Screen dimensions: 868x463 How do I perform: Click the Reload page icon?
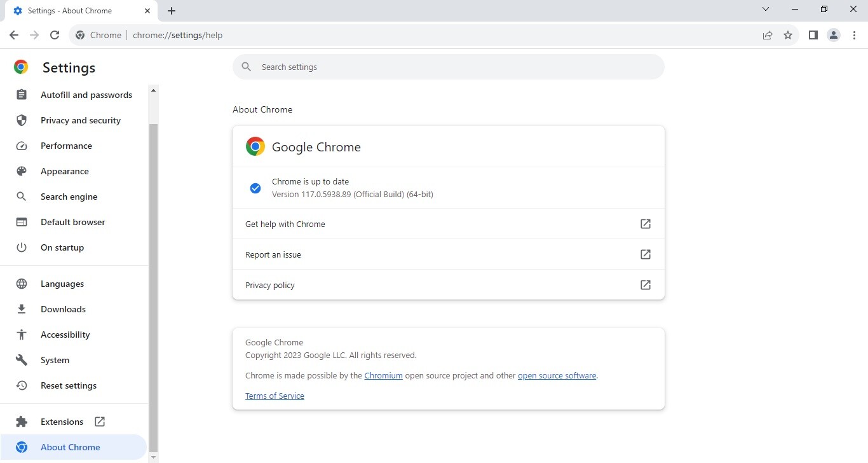coord(55,35)
